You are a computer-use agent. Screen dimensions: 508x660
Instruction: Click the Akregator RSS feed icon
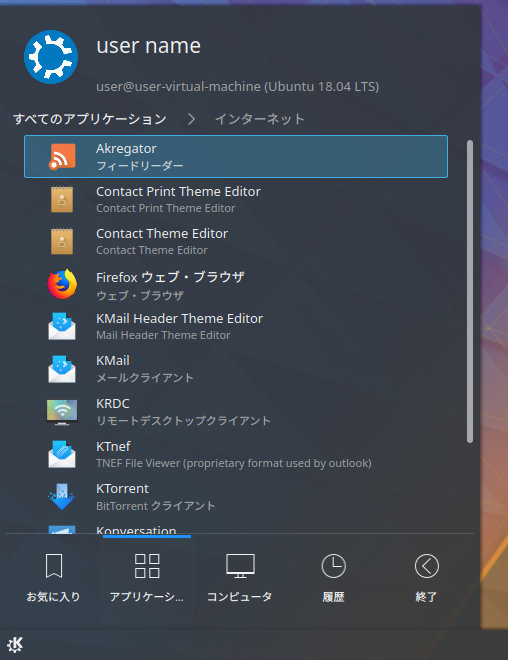(62, 157)
